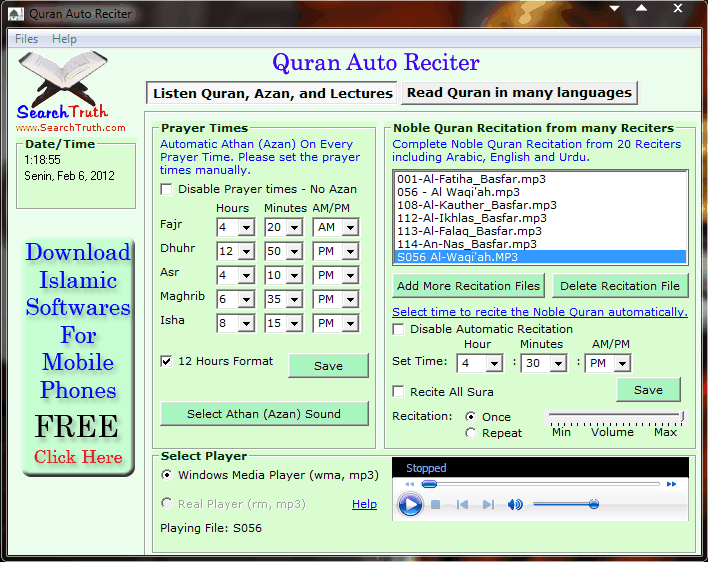Enable Disable Prayer times - No Azan

pyautogui.click(x=167, y=189)
